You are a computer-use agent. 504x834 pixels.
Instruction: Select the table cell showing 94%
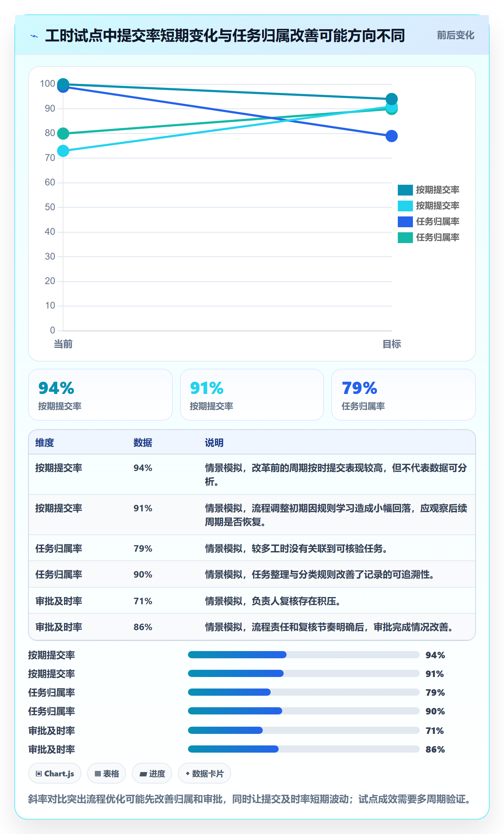(x=143, y=468)
